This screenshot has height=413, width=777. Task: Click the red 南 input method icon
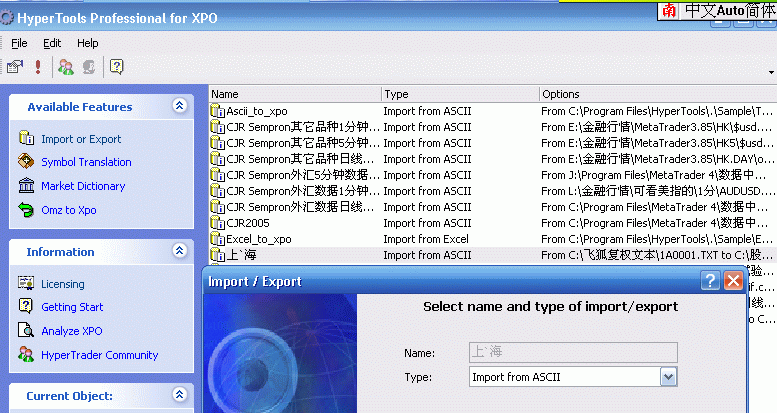click(669, 10)
